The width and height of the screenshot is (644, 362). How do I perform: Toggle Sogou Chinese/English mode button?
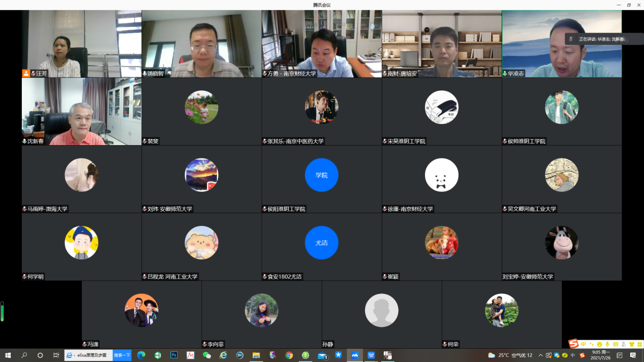(x=584, y=344)
